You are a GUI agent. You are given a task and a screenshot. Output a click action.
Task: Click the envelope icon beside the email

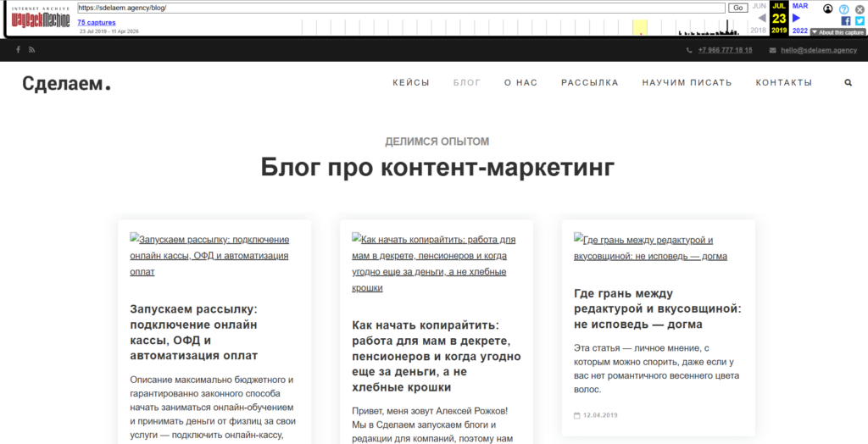[773, 50]
